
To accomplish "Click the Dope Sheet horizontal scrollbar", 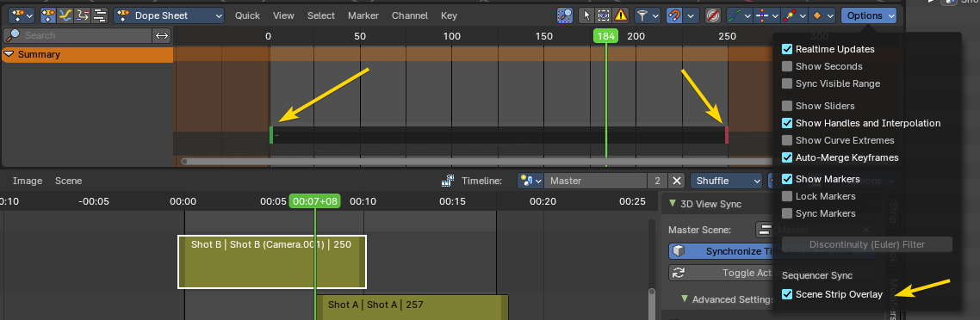I will (478, 162).
